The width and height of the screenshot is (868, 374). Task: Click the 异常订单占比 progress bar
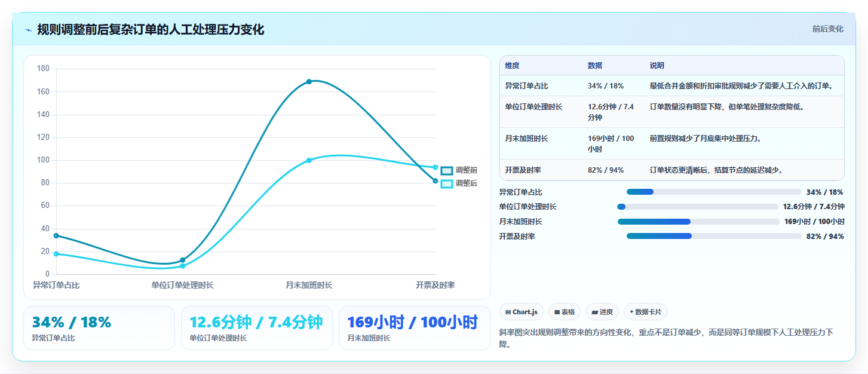click(714, 192)
